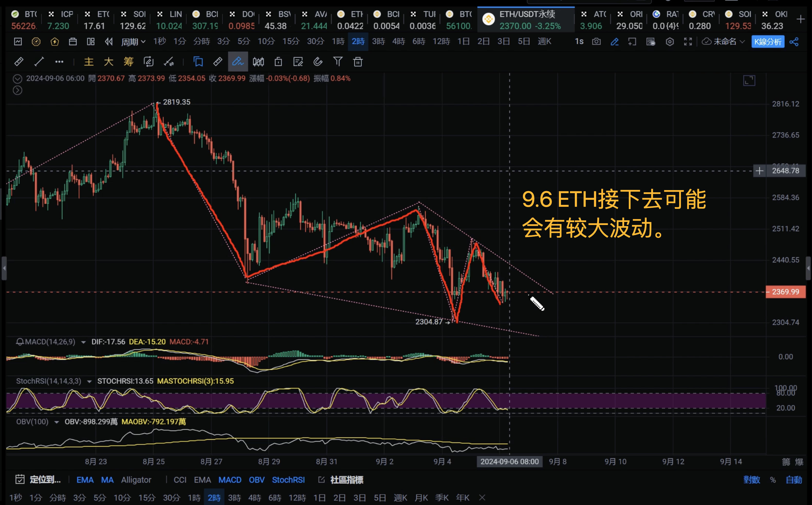This screenshot has width=812, height=505.
Task: Toggle the MACD indicator in bottom bar
Action: (x=230, y=480)
